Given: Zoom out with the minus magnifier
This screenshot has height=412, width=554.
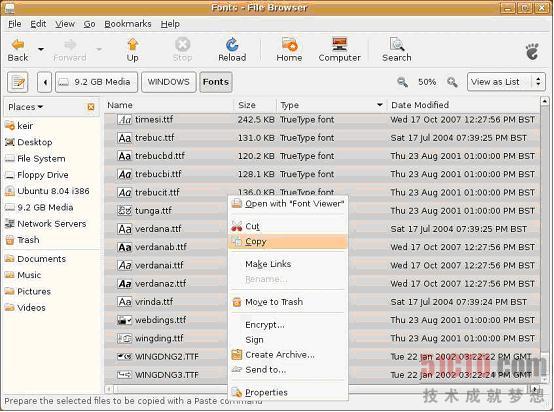Looking at the screenshot, I should 402,82.
